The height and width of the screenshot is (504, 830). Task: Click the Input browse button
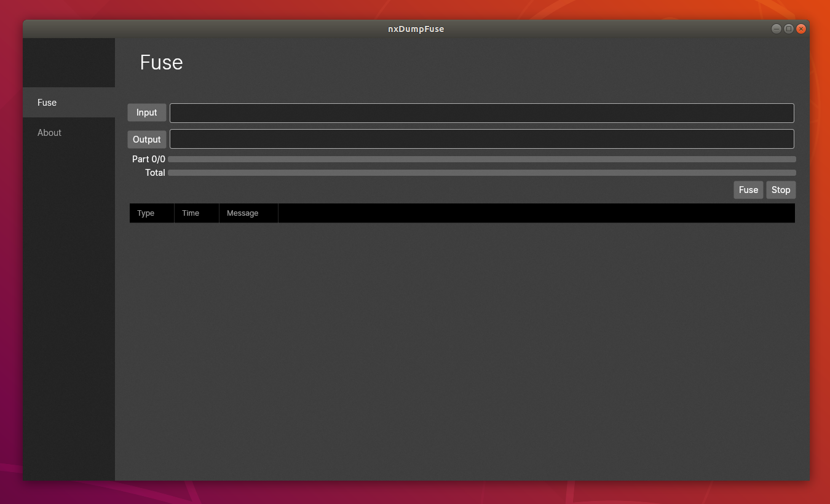tap(147, 112)
